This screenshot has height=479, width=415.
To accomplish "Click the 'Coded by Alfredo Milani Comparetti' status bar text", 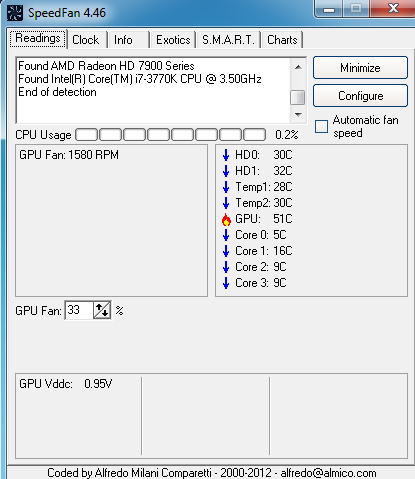I will tap(129, 473).
